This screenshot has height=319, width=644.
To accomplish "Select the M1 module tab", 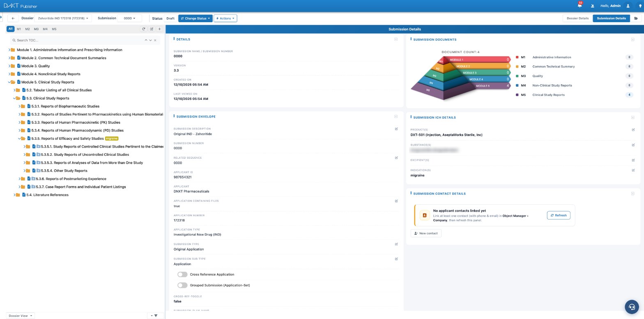I will pos(19,29).
